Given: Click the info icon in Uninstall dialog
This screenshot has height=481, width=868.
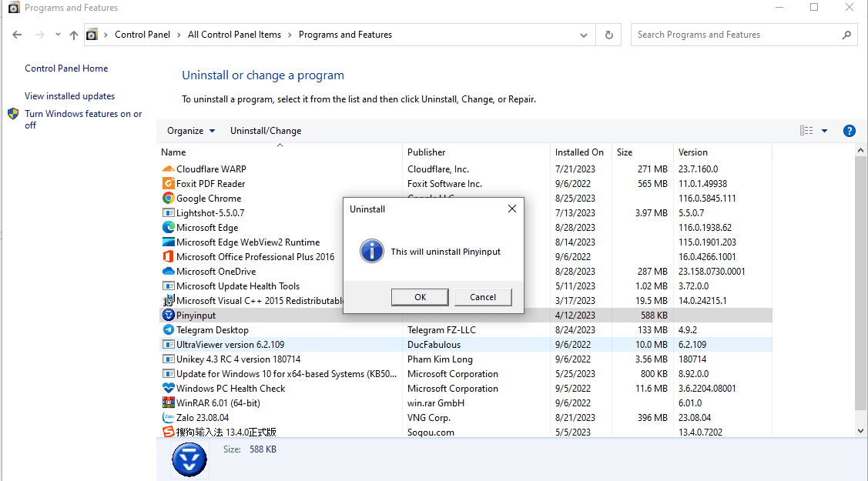Looking at the screenshot, I should click(x=372, y=252).
